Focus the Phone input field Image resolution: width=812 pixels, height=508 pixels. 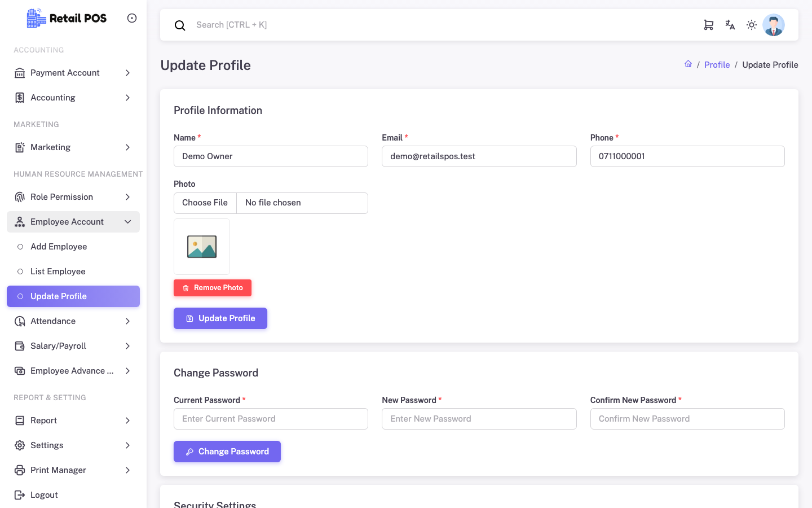687,156
